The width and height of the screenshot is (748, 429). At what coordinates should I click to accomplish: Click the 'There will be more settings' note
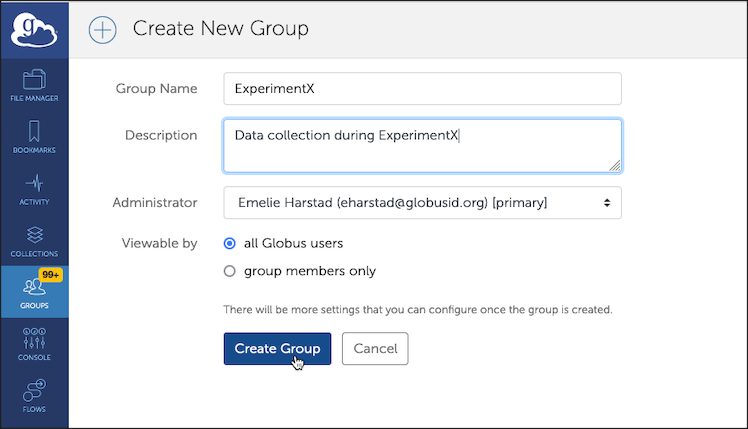(x=418, y=310)
